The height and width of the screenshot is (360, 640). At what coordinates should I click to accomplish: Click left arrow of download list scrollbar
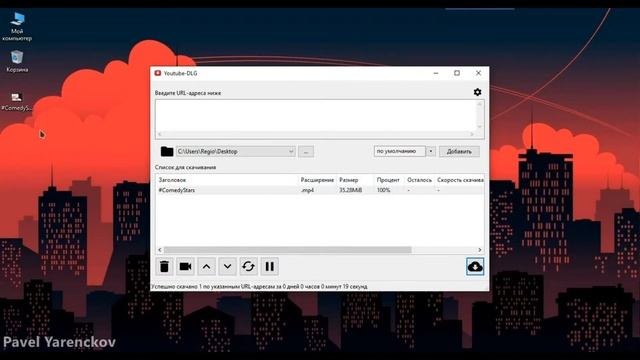pos(160,250)
